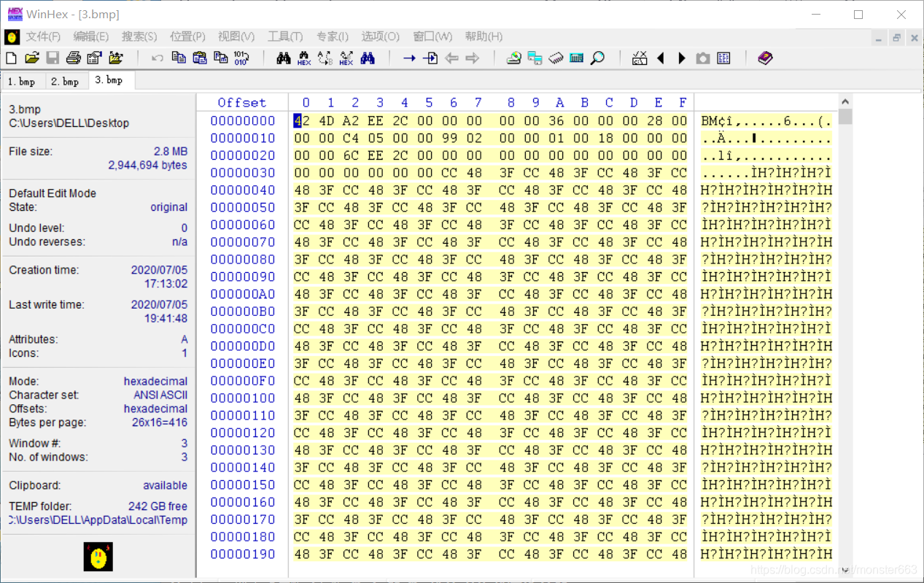Click the Print icon in toolbar
924x583 pixels.
[74, 58]
